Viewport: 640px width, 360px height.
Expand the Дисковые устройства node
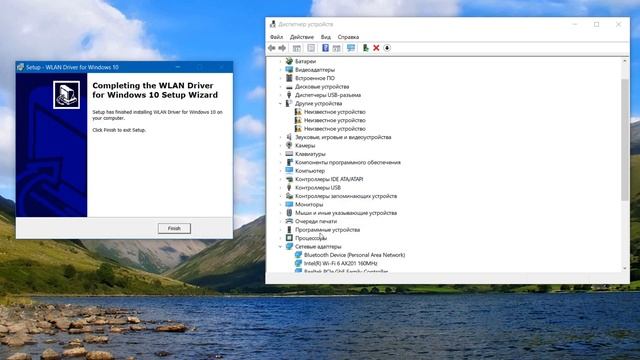[x=280, y=87]
